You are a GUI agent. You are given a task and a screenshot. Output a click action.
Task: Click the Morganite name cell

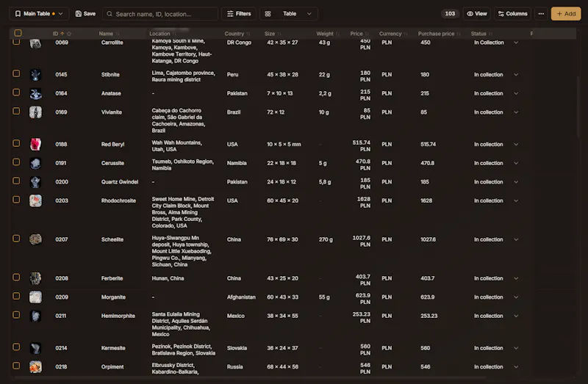pos(113,297)
